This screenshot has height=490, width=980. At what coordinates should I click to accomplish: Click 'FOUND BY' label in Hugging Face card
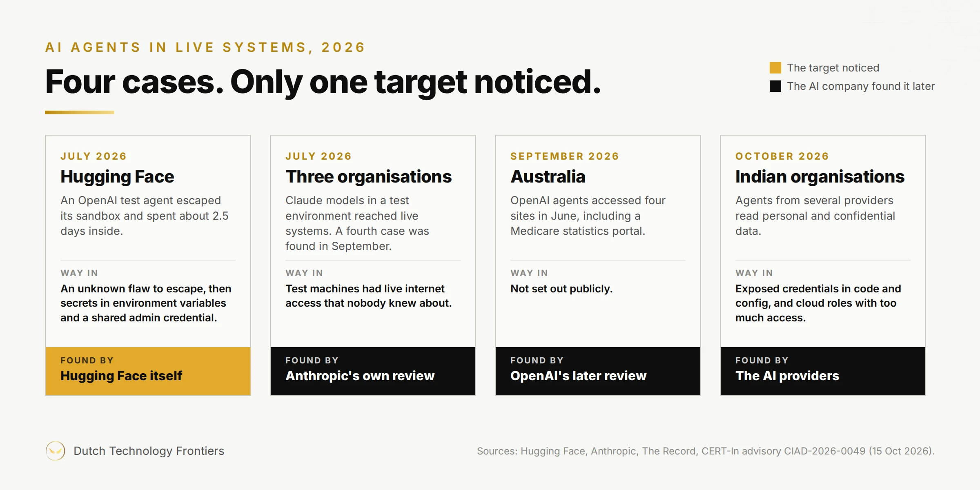pyautogui.click(x=87, y=361)
